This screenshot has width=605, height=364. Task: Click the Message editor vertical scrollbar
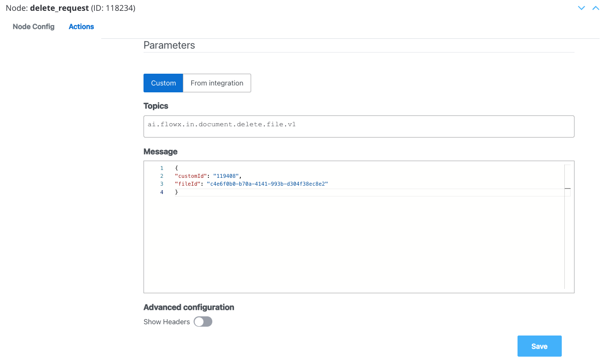click(567, 227)
